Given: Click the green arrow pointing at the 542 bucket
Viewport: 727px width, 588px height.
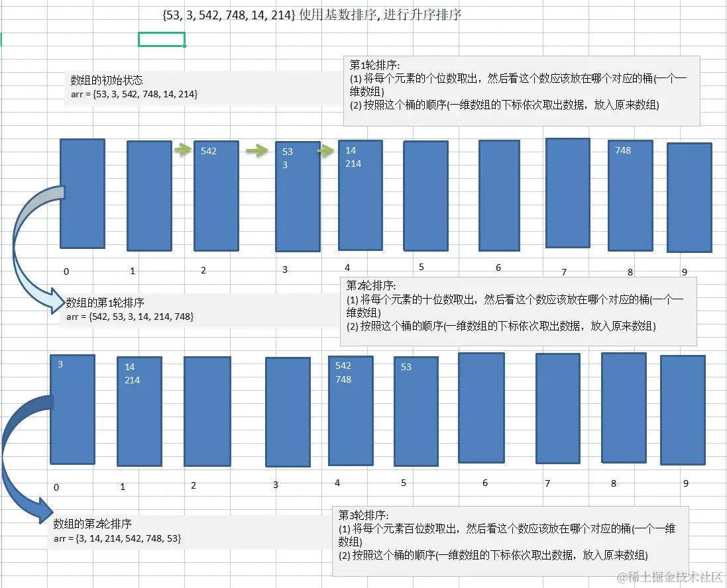Looking at the screenshot, I should (183, 150).
